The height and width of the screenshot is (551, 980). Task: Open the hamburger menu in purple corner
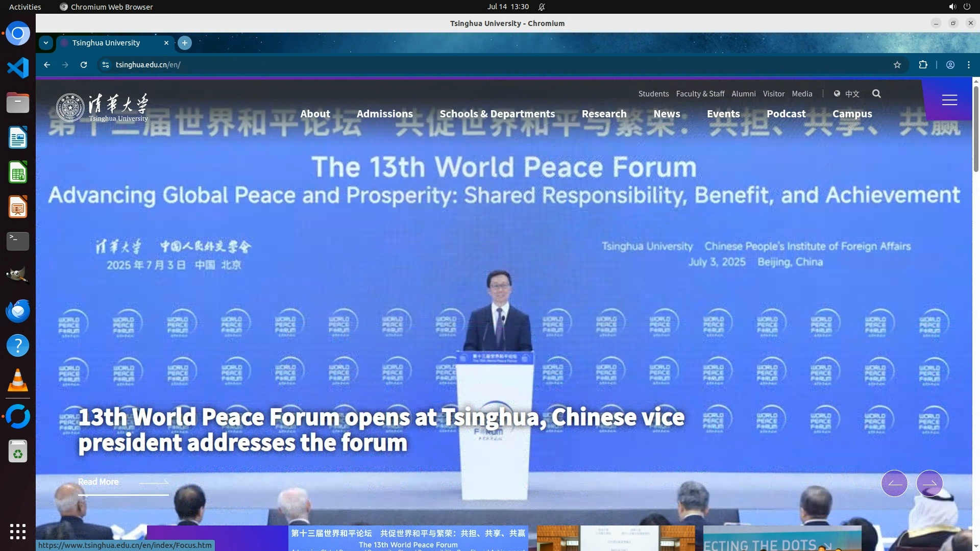click(x=949, y=100)
